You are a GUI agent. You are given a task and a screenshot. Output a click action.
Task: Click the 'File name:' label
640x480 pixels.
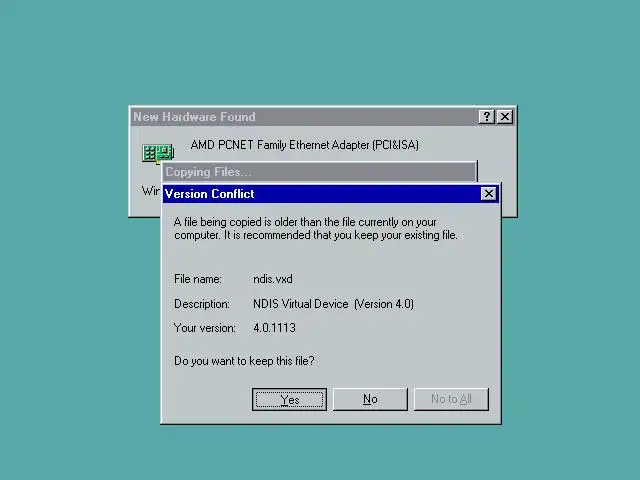pyautogui.click(x=198, y=279)
